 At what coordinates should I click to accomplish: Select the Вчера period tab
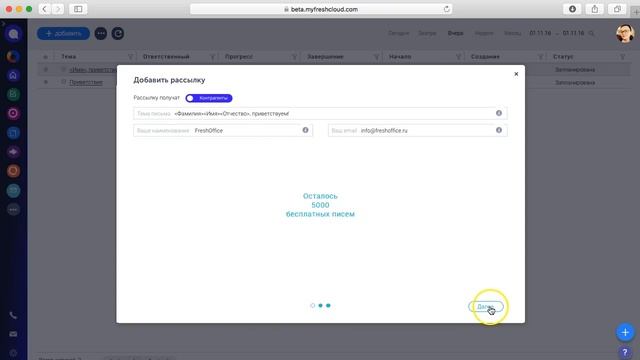[x=456, y=33]
